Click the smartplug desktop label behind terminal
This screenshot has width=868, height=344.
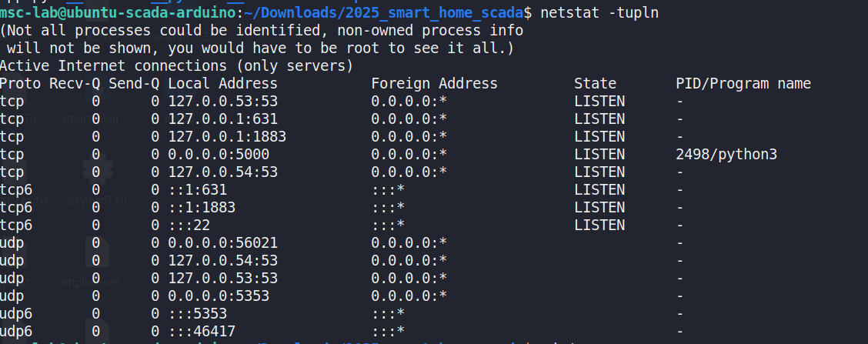pyautogui.click(x=95, y=119)
